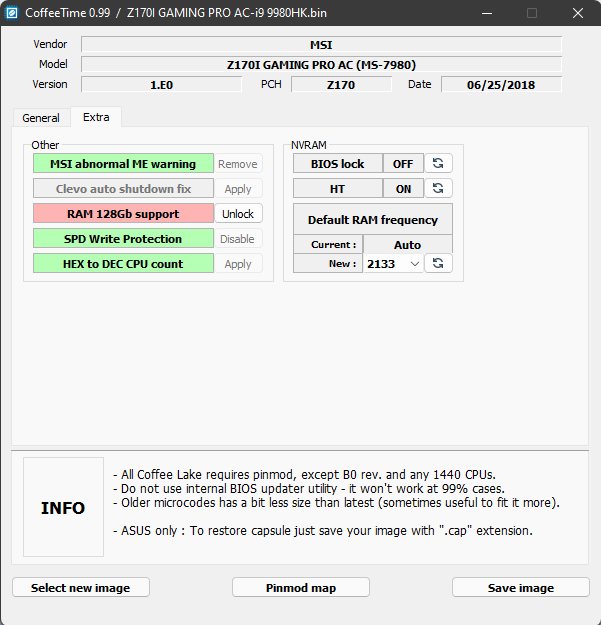Click the Vendor field showing MSI
This screenshot has height=625, width=601.
point(321,44)
